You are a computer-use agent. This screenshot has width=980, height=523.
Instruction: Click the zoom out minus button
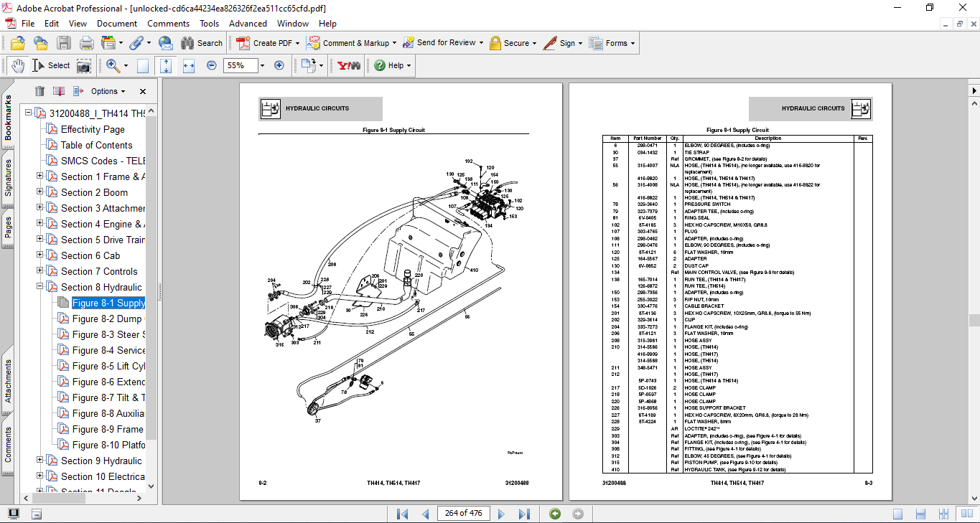click(212, 65)
